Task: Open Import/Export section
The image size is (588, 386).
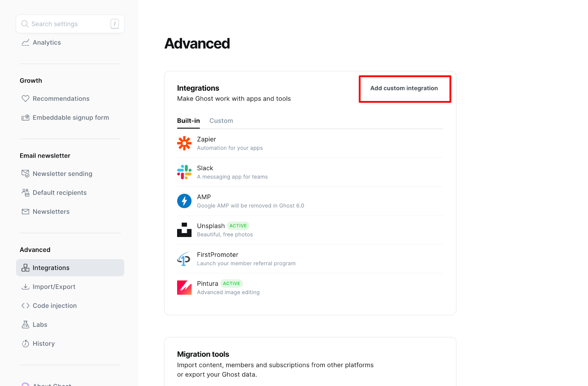Action: coord(70,286)
